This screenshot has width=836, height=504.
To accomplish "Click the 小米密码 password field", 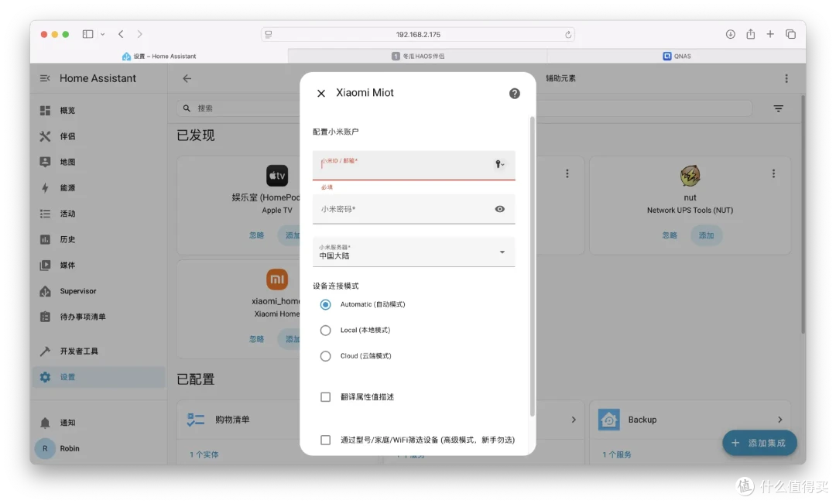I will click(x=413, y=209).
